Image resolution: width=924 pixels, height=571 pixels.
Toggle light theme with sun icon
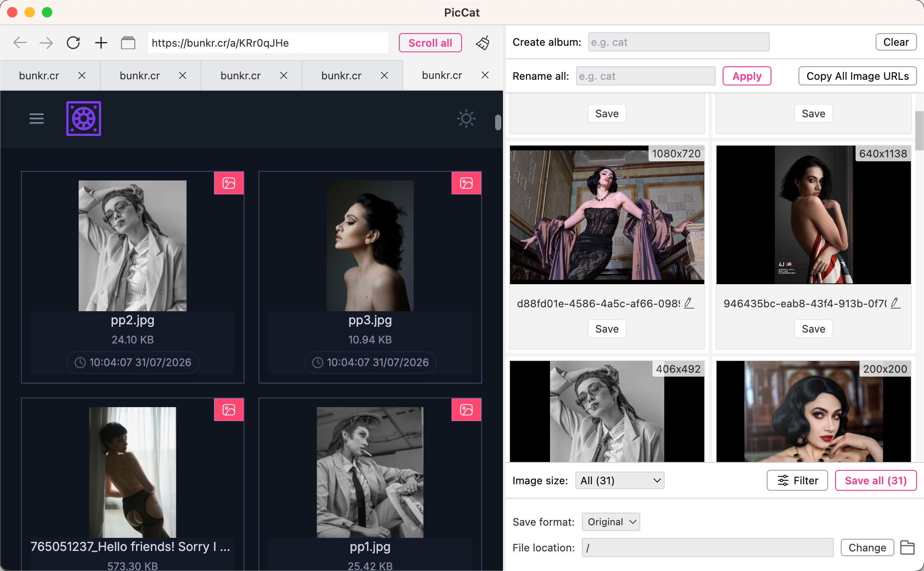[466, 119]
